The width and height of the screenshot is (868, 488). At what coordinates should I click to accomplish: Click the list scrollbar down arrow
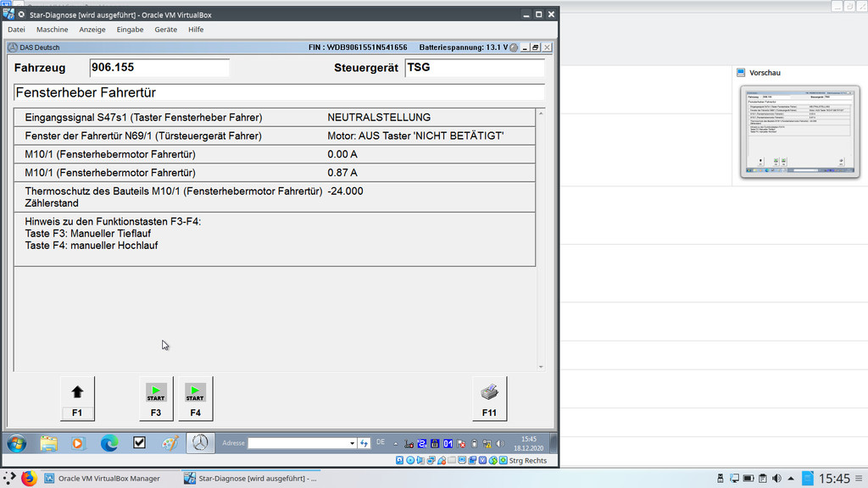tap(541, 367)
